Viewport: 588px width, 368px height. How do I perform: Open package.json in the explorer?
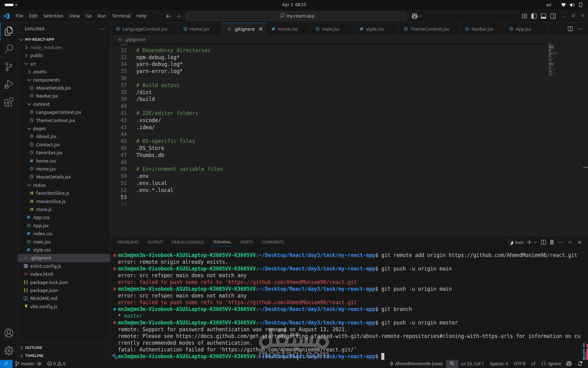click(64, 290)
